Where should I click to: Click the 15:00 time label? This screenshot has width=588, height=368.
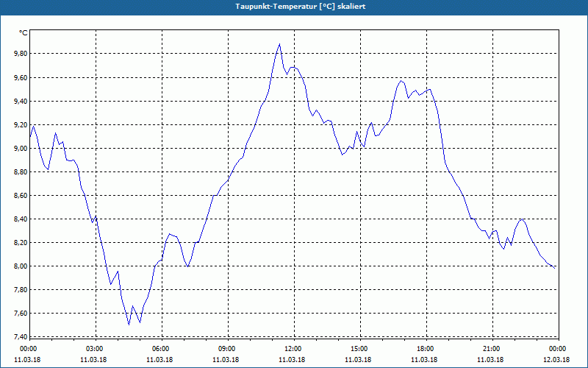click(x=359, y=349)
